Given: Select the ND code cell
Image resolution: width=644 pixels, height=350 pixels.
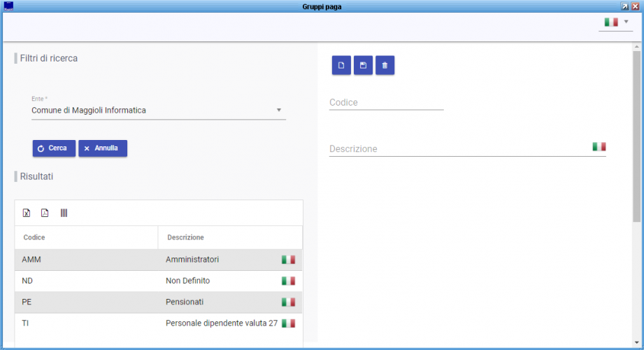Looking at the screenshot, I should [86, 281].
